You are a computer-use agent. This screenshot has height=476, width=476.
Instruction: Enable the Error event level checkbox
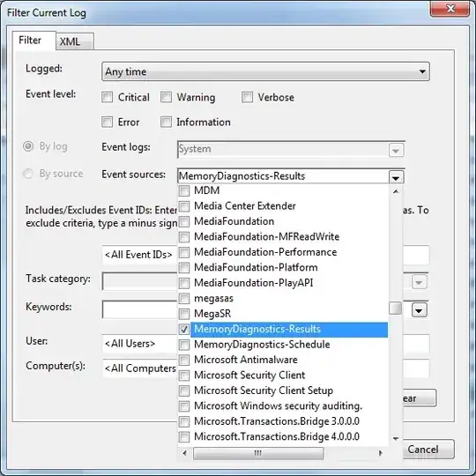tap(108, 122)
